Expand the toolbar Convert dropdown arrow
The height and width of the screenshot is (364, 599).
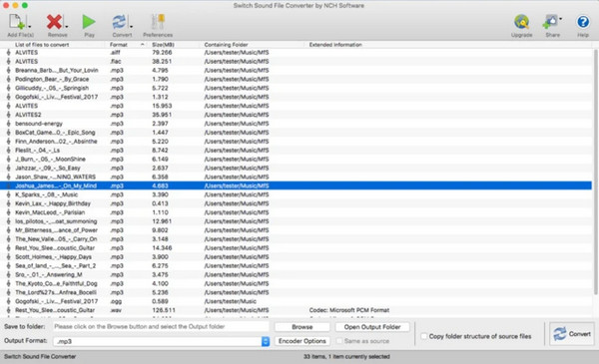(132, 27)
